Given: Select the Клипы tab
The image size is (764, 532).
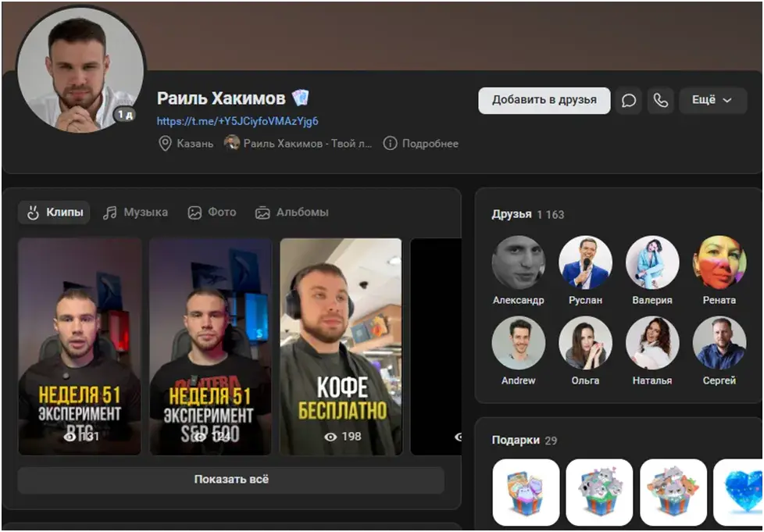Looking at the screenshot, I should click(x=54, y=212).
